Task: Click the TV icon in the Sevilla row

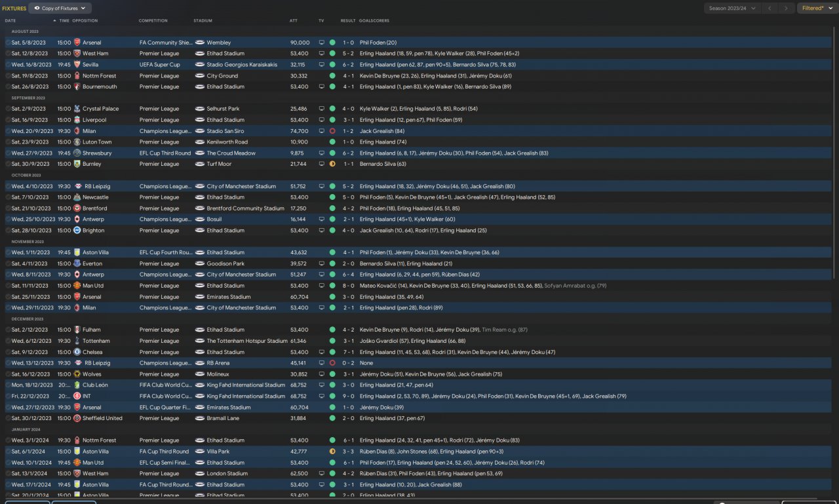Action: (322, 65)
